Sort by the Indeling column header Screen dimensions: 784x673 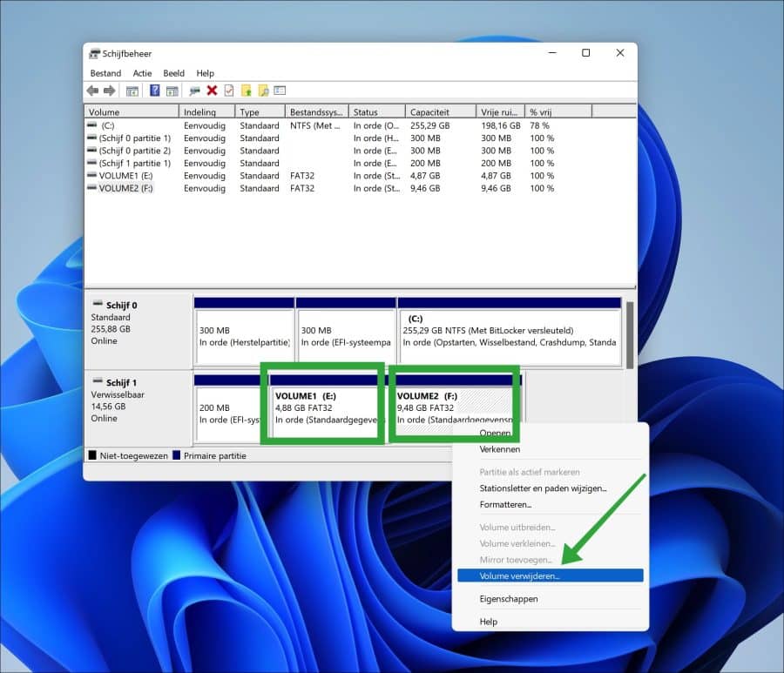206,112
